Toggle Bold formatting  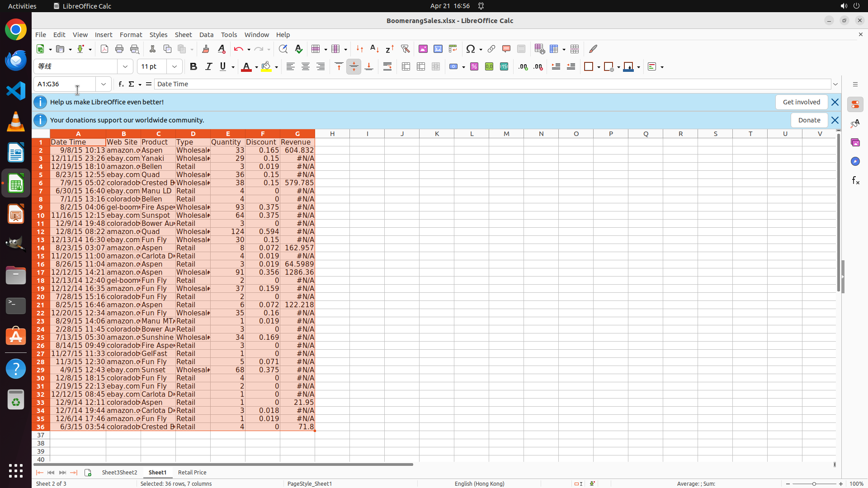(193, 67)
